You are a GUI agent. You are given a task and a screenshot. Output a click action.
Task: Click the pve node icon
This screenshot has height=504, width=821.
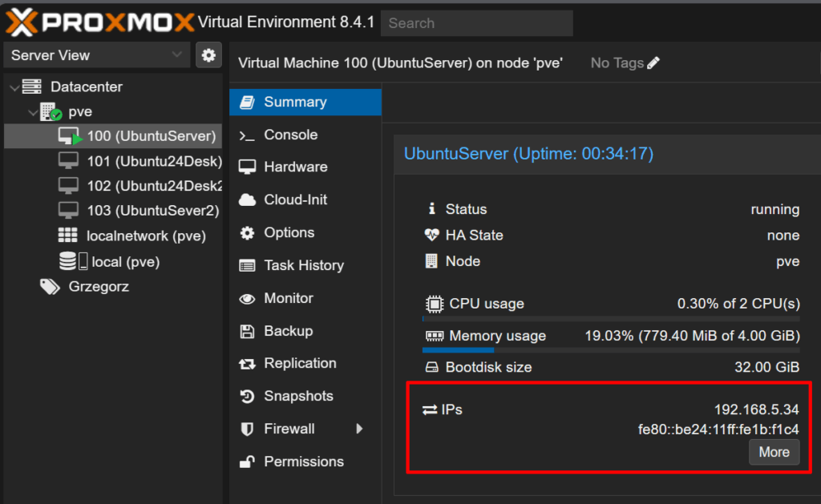[x=51, y=111]
